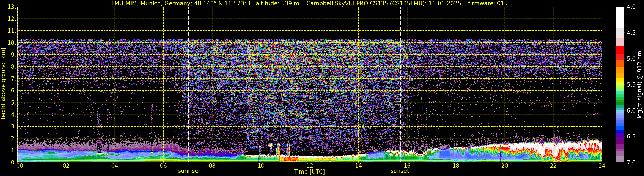Click the time tick label '10' on time axis

point(261,166)
